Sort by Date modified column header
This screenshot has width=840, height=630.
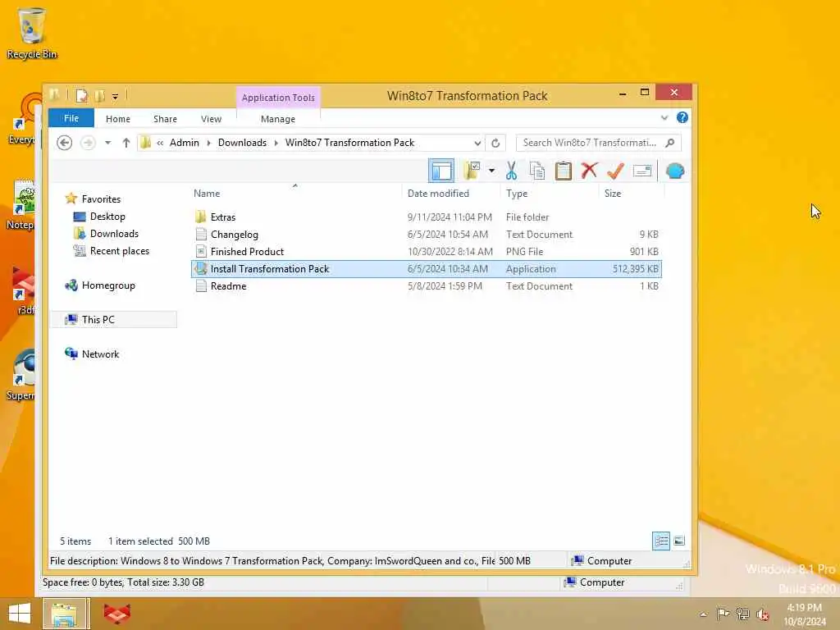click(x=438, y=194)
